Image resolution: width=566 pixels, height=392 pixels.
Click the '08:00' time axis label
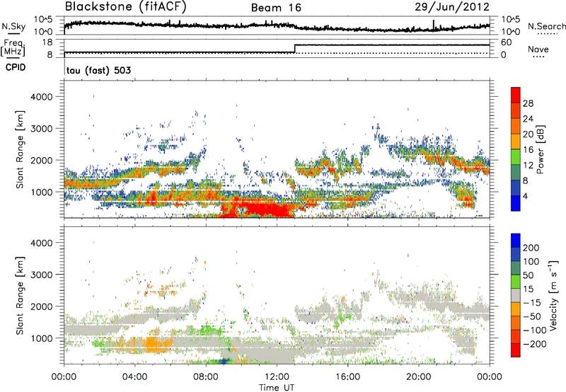pos(206,377)
